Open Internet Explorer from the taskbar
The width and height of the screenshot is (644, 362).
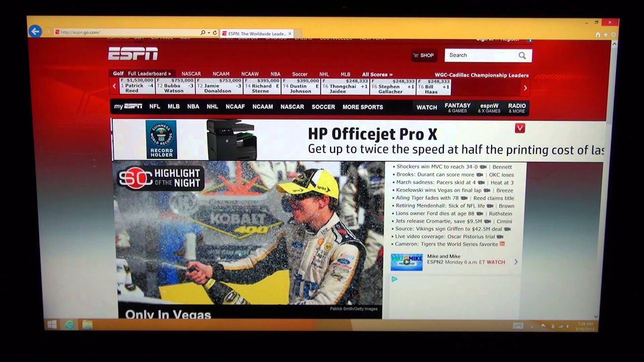click(69, 324)
